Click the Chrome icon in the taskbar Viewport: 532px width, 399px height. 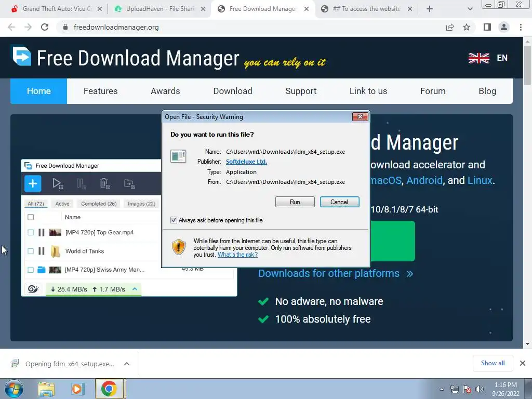click(109, 389)
